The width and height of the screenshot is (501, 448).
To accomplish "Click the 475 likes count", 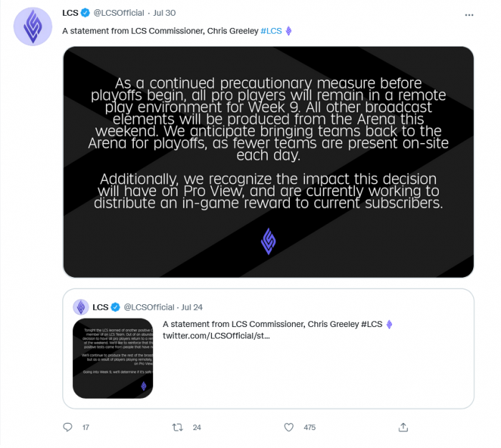I will [309, 427].
